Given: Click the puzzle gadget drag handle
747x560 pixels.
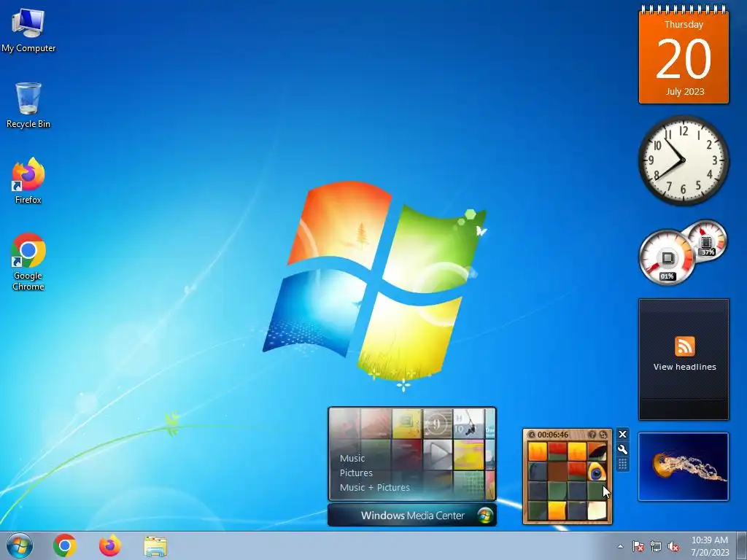Looking at the screenshot, I should [622, 464].
